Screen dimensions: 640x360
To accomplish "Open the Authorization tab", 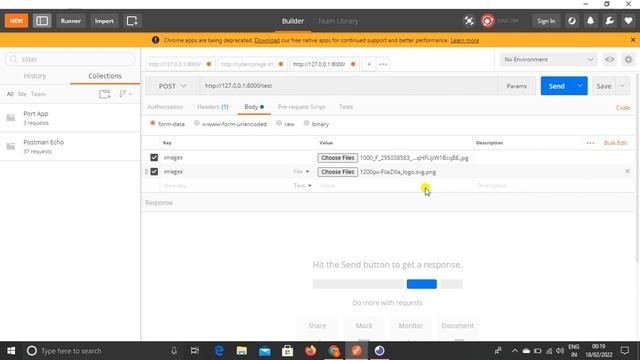I will pyautogui.click(x=165, y=107).
